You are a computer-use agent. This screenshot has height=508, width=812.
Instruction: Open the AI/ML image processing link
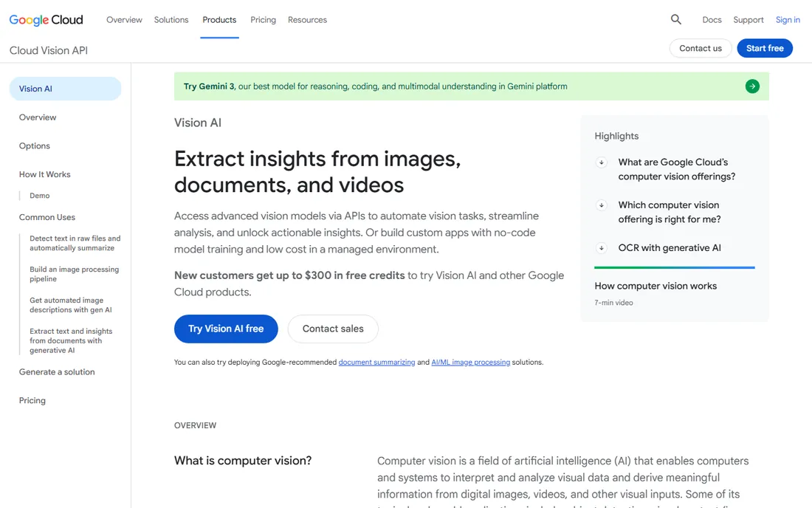tap(471, 362)
